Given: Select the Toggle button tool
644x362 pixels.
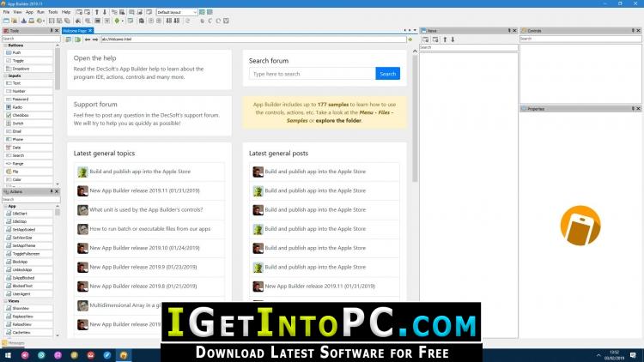Looking at the screenshot, I should pos(28,61).
